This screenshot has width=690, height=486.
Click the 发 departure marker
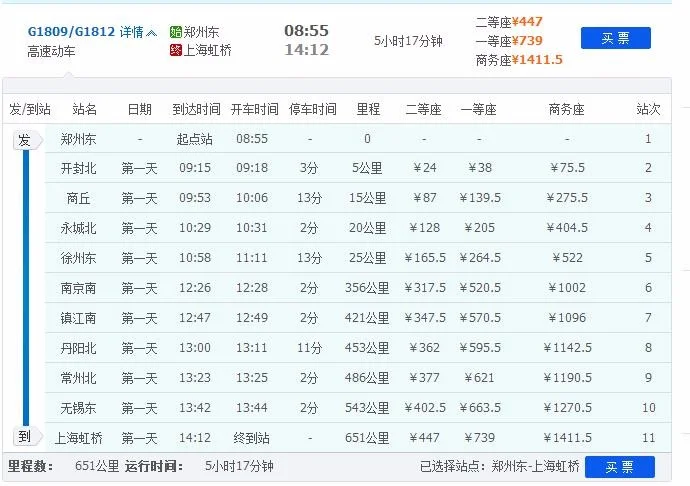26,140
